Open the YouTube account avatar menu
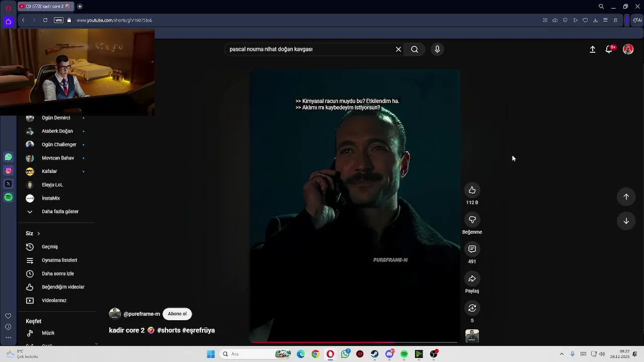Image resolution: width=644 pixels, height=362 pixels. click(x=628, y=49)
